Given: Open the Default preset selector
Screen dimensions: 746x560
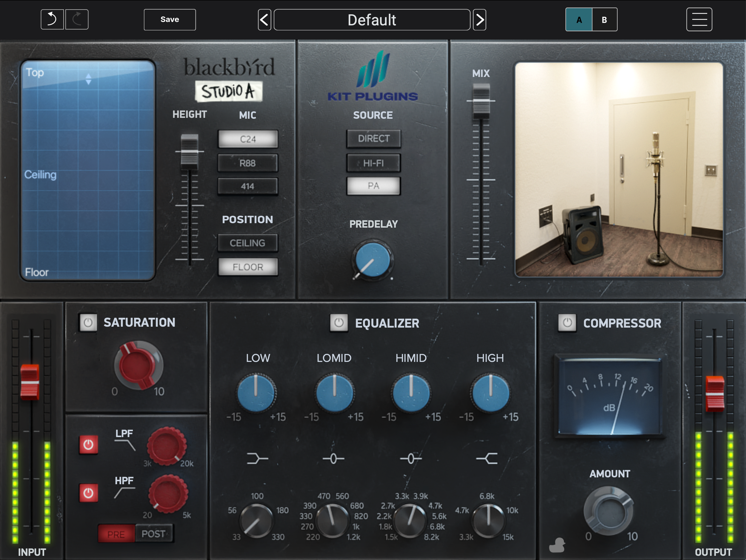Looking at the screenshot, I should pos(372,20).
